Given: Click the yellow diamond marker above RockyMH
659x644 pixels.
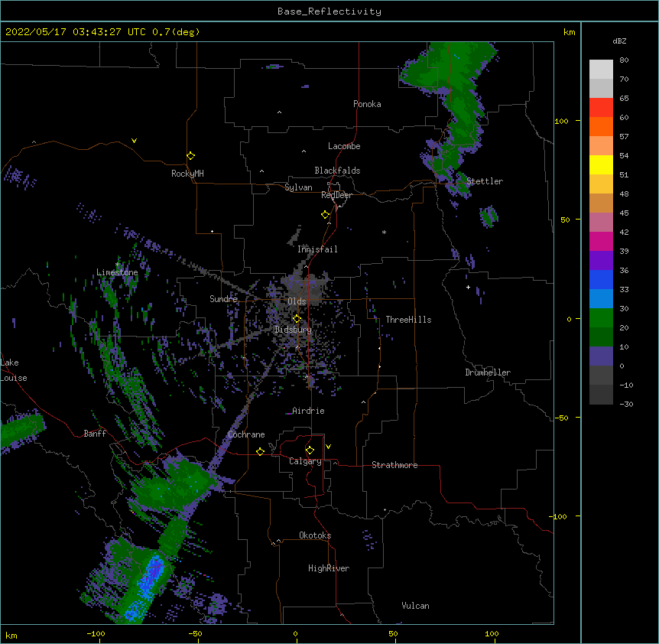Looking at the screenshot, I should [191, 156].
